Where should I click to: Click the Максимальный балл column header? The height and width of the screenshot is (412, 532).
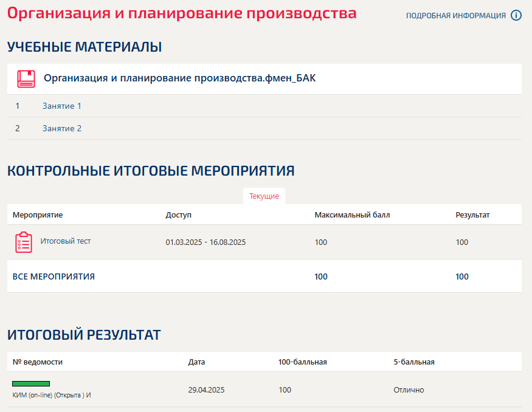pyautogui.click(x=352, y=215)
